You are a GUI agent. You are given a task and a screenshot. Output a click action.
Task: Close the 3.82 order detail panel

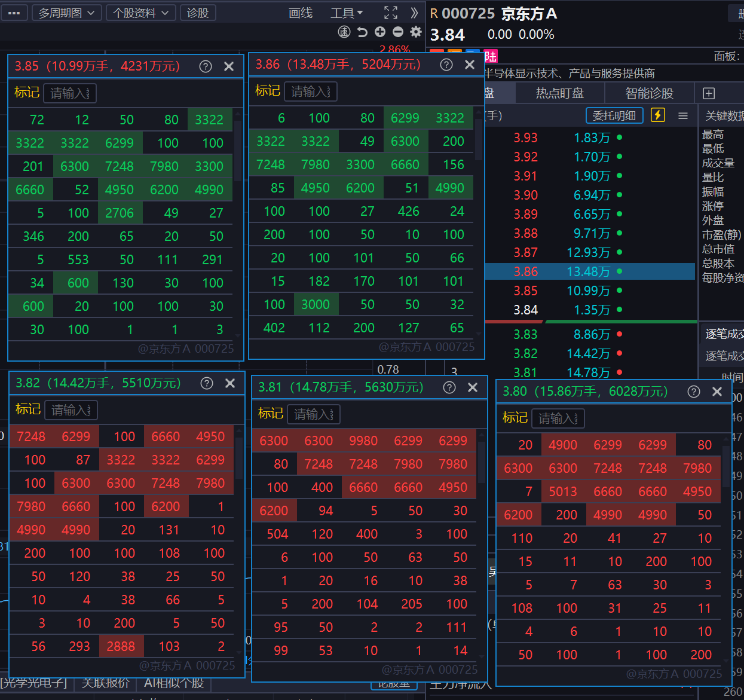click(230, 383)
